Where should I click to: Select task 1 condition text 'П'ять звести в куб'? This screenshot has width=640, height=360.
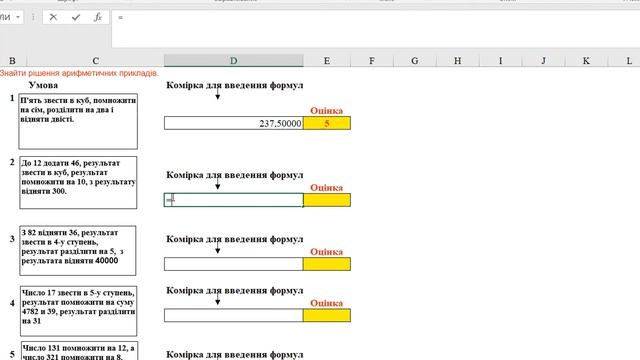click(78, 121)
